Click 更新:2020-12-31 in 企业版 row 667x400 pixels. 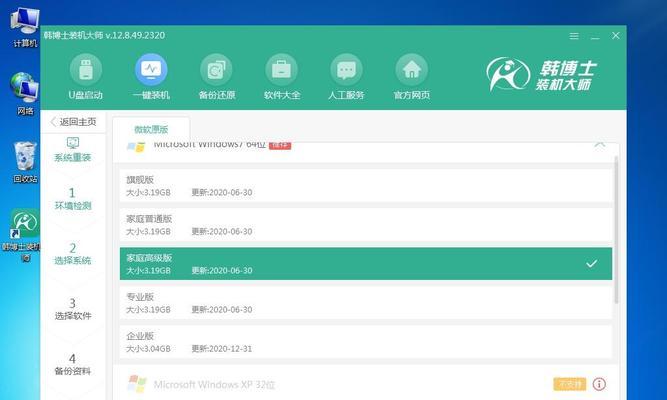(x=222, y=349)
